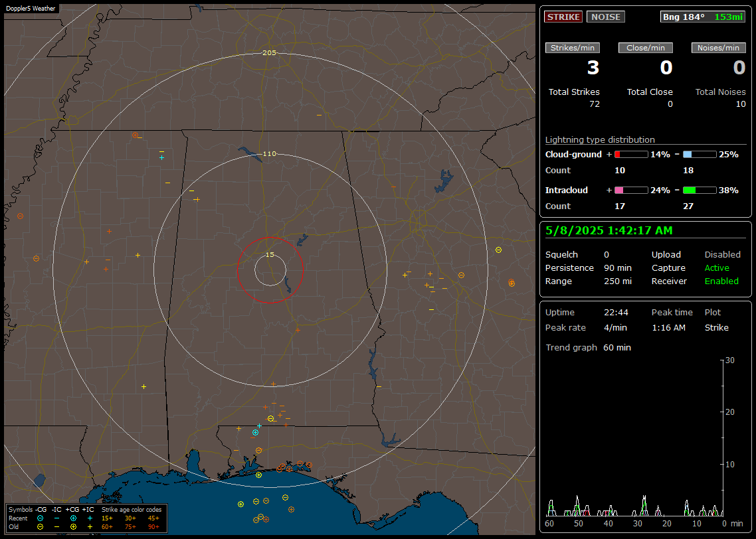756x539 pixels.
Task: Click the cyan Recent -CG legend symbol
Action: coord(40,518)
